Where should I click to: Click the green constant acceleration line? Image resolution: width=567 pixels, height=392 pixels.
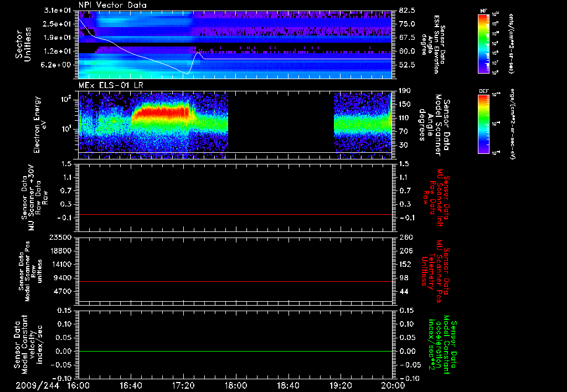click(235, 351)
